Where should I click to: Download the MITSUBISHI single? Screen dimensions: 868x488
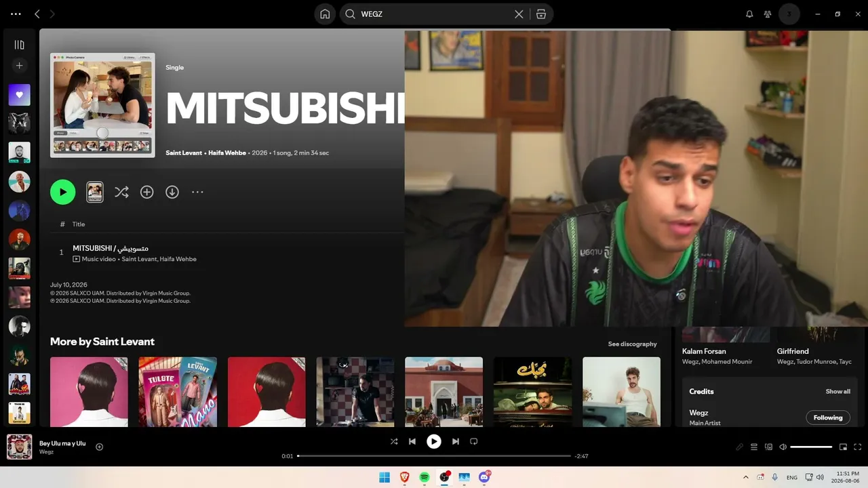click(172, 192)
